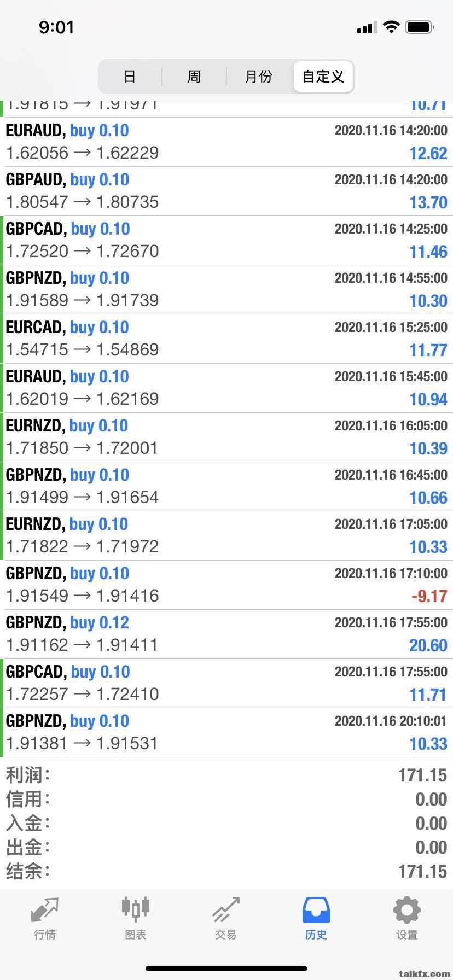This screenshot has width=453, height=980.
Task: Tap the Wi-Fi status icon
Action: pos(391,27)
